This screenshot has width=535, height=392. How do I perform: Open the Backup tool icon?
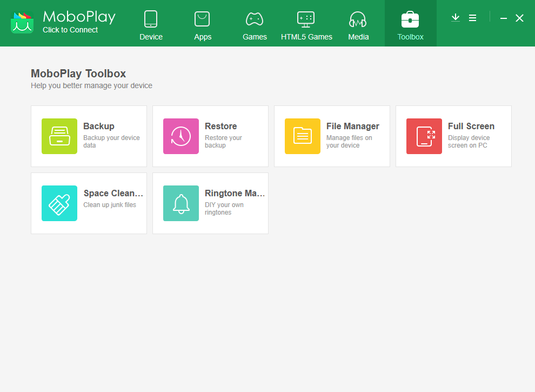pos(59,136)
